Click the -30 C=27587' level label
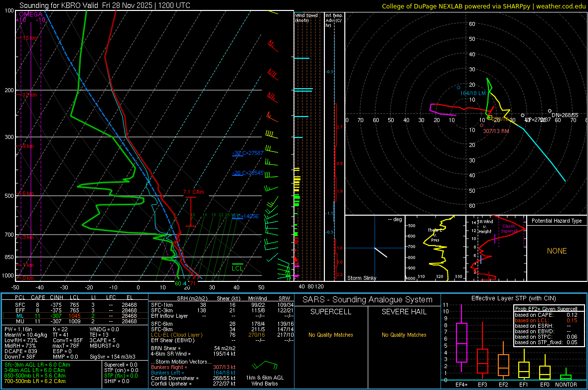 pyautogui.click(x=248, y=153)
